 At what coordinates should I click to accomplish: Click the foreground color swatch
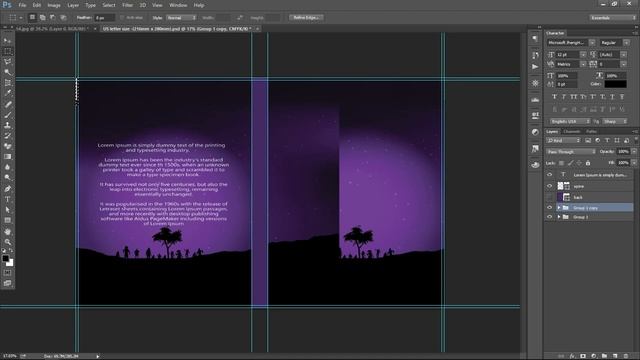tap(5, 258)
